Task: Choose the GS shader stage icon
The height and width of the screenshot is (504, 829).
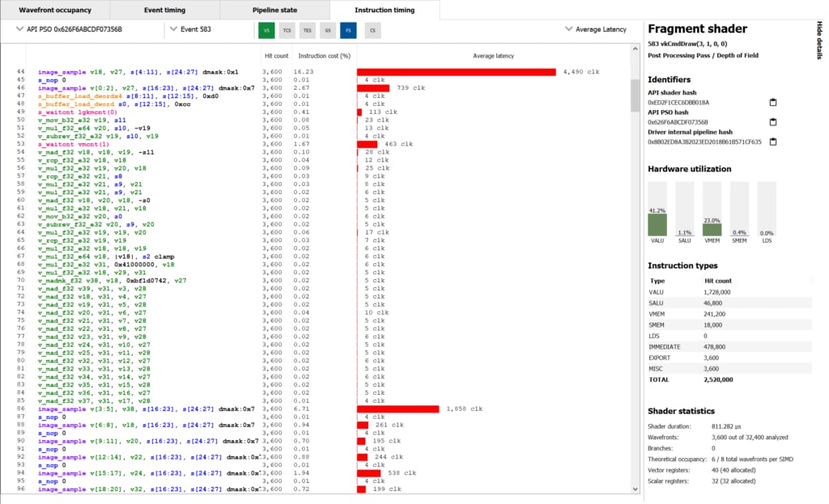Action: tap(327, 30)
